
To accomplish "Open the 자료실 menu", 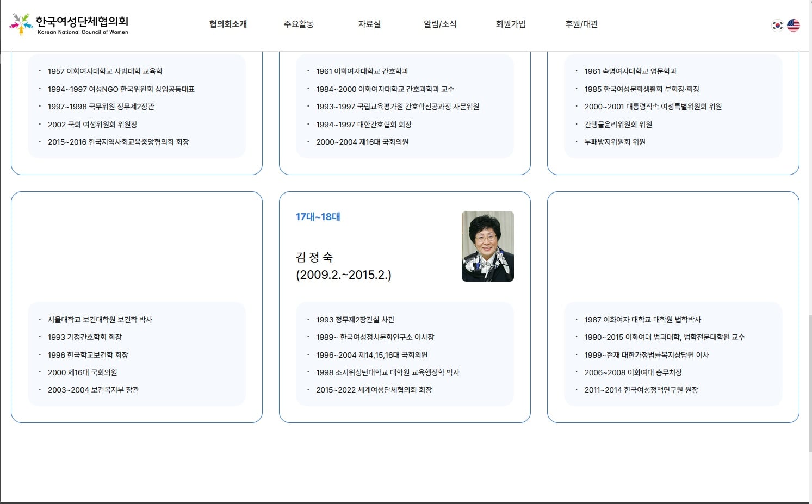I will (369, 24).
